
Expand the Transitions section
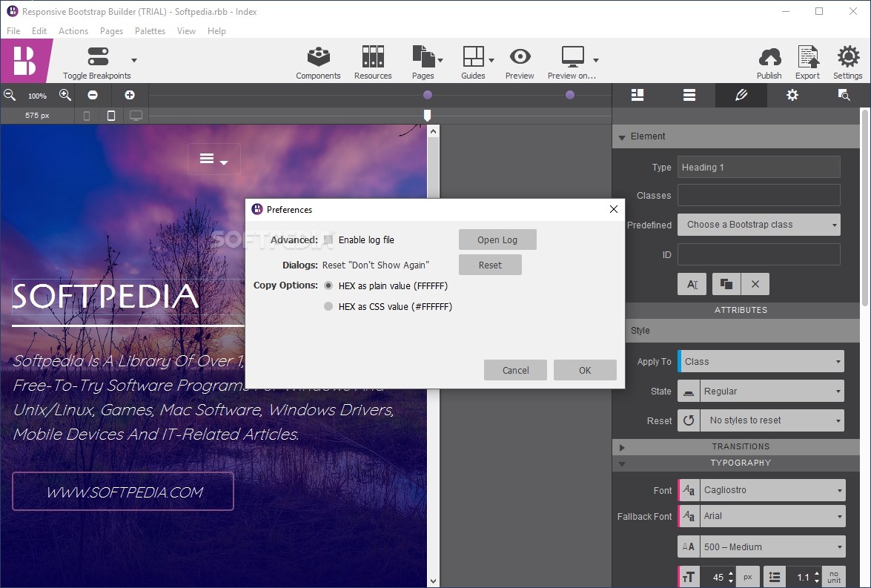tap(622, 447)
